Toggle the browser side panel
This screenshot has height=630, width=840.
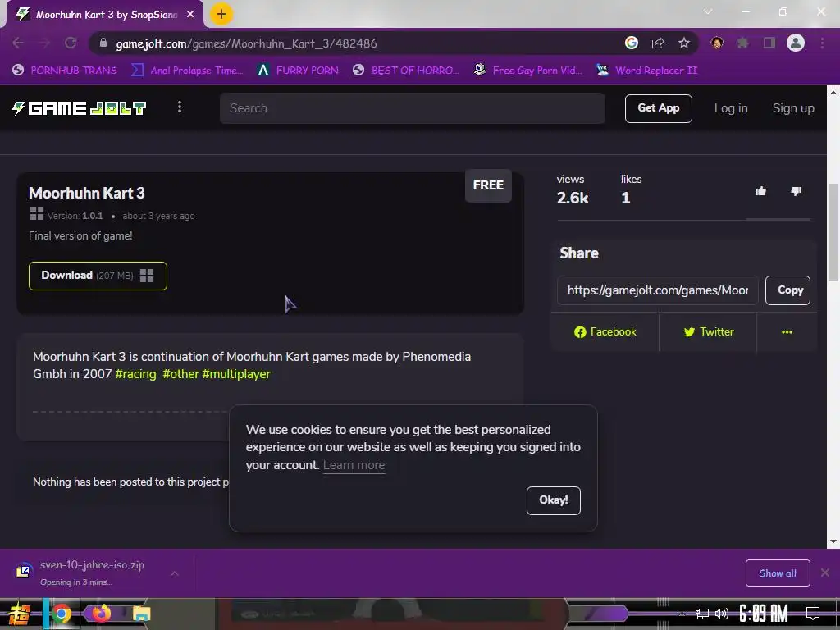pos(769,43)
